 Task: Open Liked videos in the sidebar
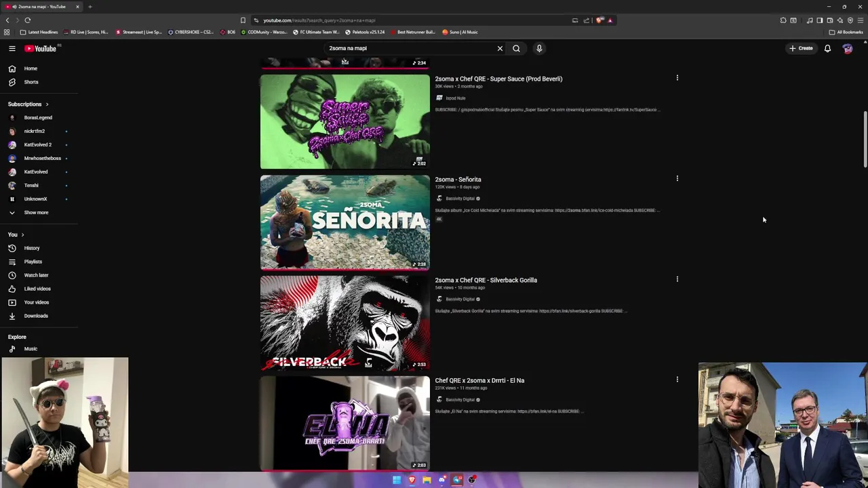[x=39, y=289]
